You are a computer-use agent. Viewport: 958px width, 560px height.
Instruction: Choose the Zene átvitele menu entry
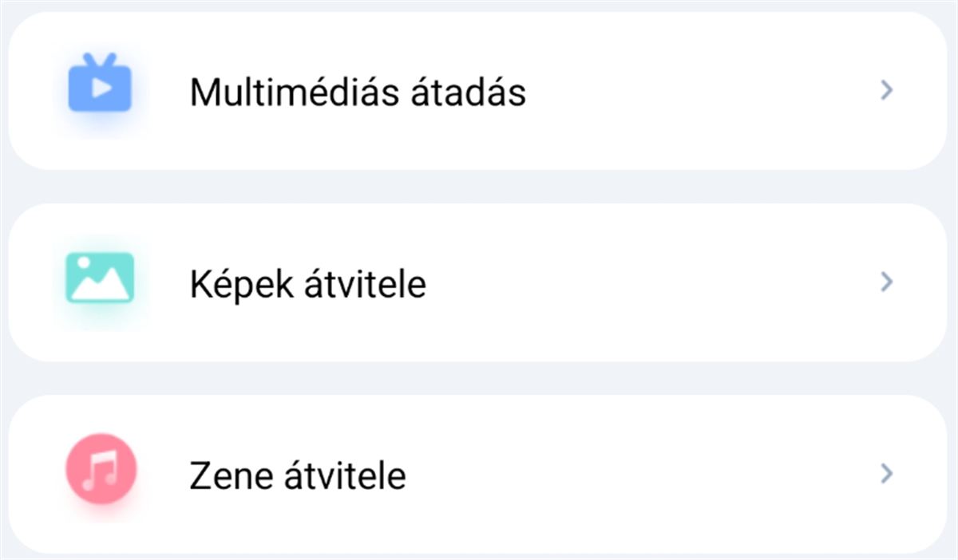coord(477,474)
